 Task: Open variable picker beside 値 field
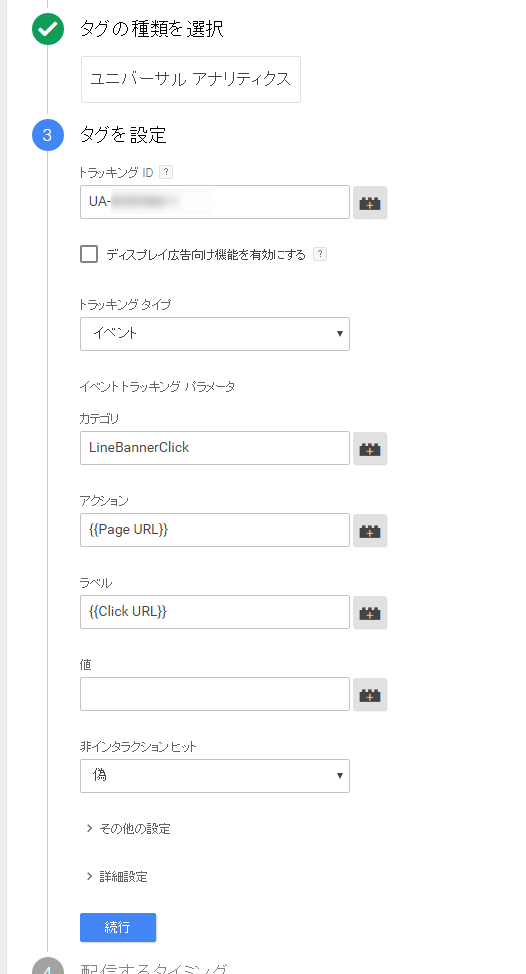coord(370,694)
